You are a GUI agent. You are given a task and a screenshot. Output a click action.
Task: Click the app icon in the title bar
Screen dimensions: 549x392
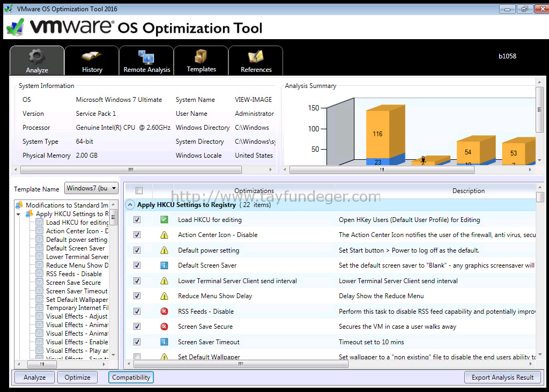(x=8, y=9)
